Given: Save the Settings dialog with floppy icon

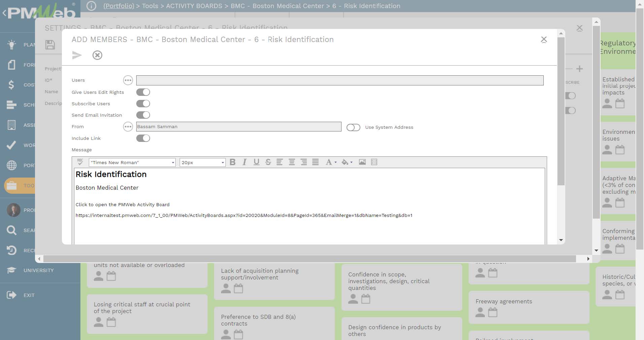Looking at the screenshot, I should point(50,45).
